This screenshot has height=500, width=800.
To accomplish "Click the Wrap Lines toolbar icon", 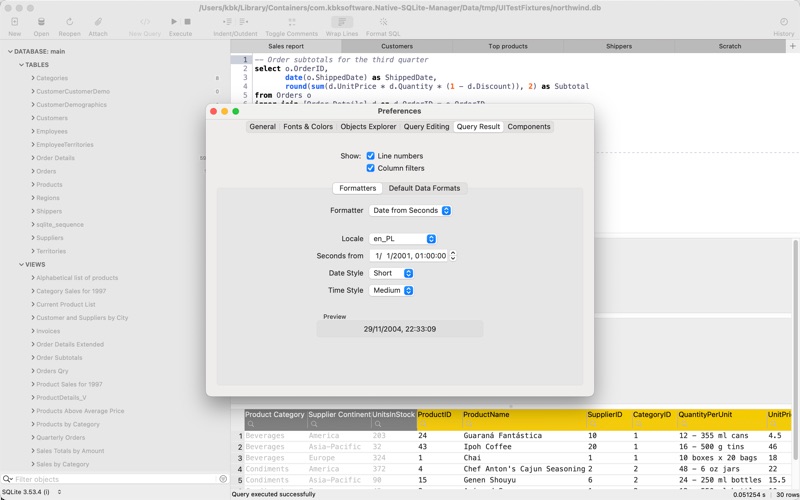I will tap(342, 21).
